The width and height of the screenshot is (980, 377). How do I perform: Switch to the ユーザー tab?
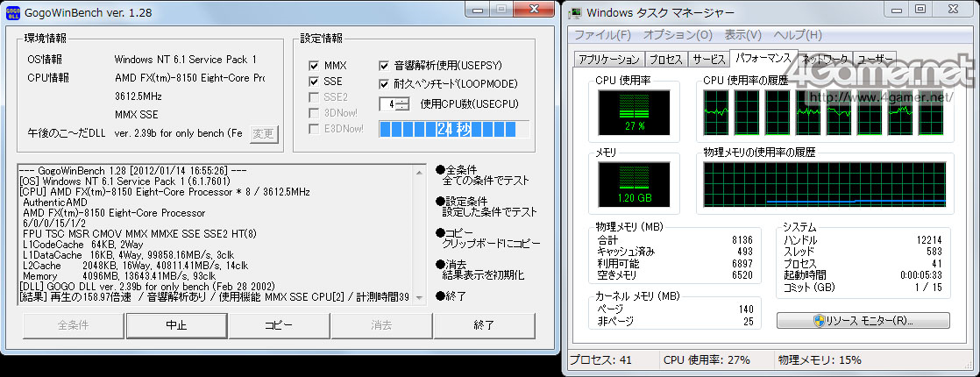[x=875, y=60]
